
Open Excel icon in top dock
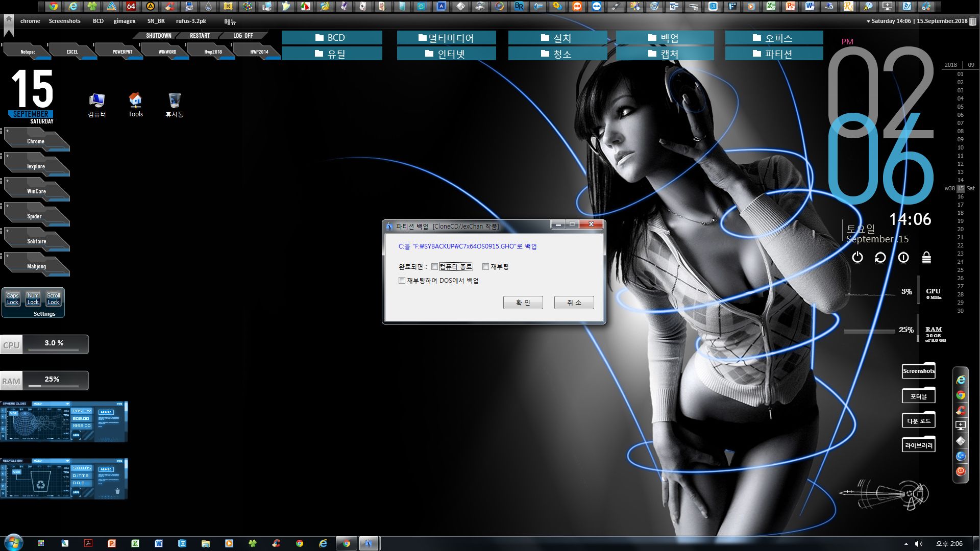click(771, 7)
